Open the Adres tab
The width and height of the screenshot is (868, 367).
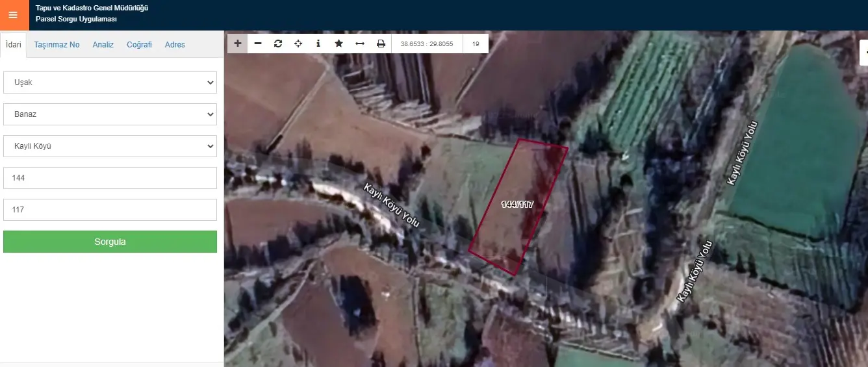175,45
